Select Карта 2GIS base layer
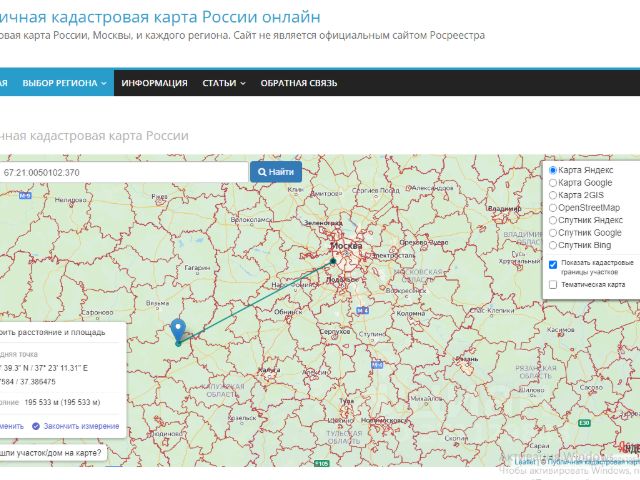 (553, 195)
